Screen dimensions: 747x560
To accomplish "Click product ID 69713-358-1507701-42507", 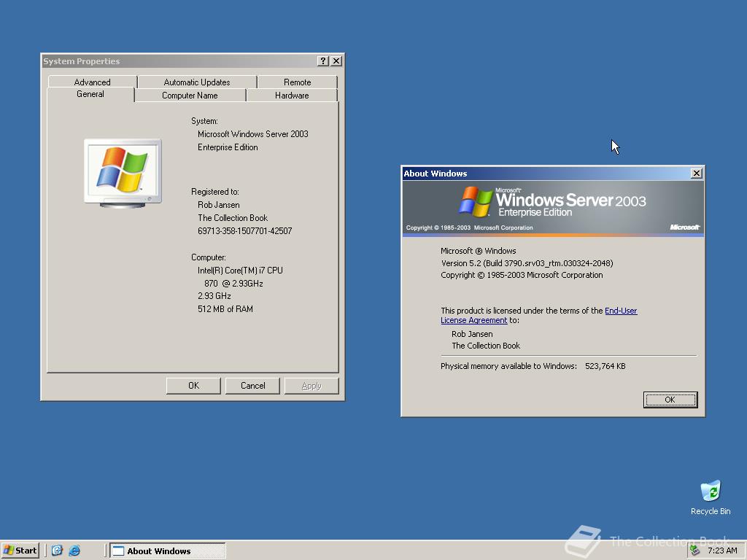I will tap(245, 231).
